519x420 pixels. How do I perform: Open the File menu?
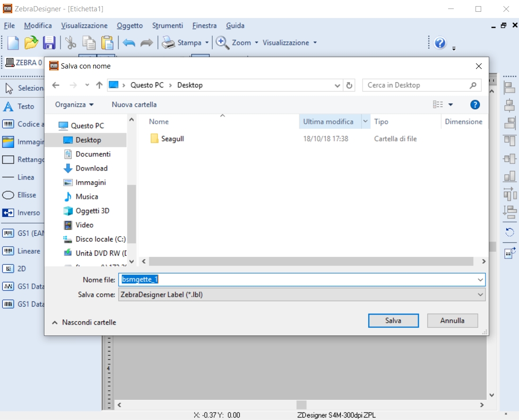pos(9,26)
